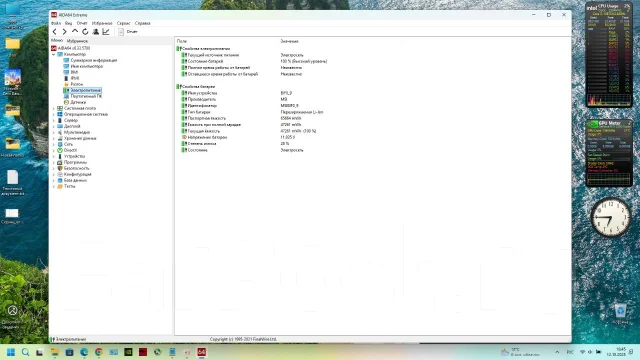
Task: Open the Recycle Bin desktop icon
Action: click(x=620, y=314)
